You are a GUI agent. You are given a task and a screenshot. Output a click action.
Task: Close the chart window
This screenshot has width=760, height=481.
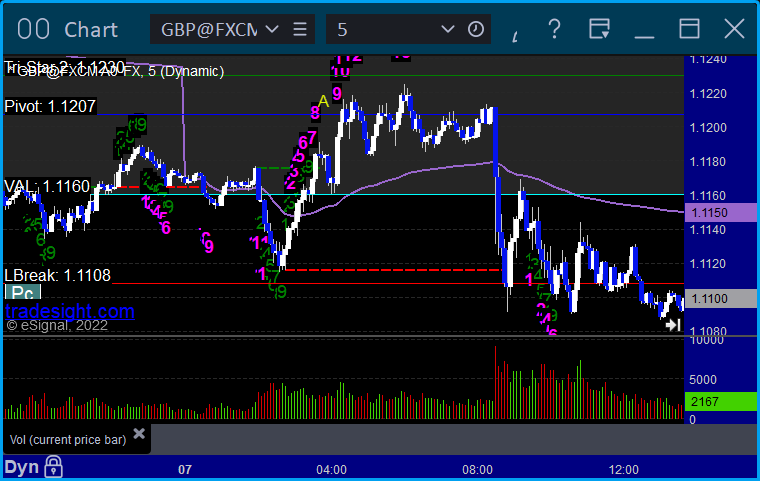(734, 29)
